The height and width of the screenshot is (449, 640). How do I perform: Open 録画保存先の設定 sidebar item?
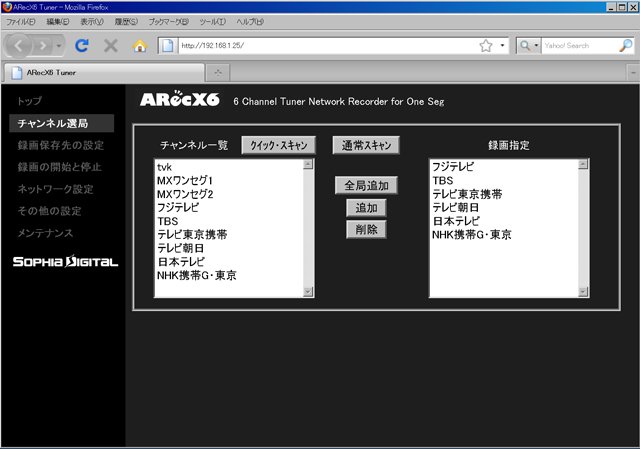pyautogui.click(x=60, y=145)
